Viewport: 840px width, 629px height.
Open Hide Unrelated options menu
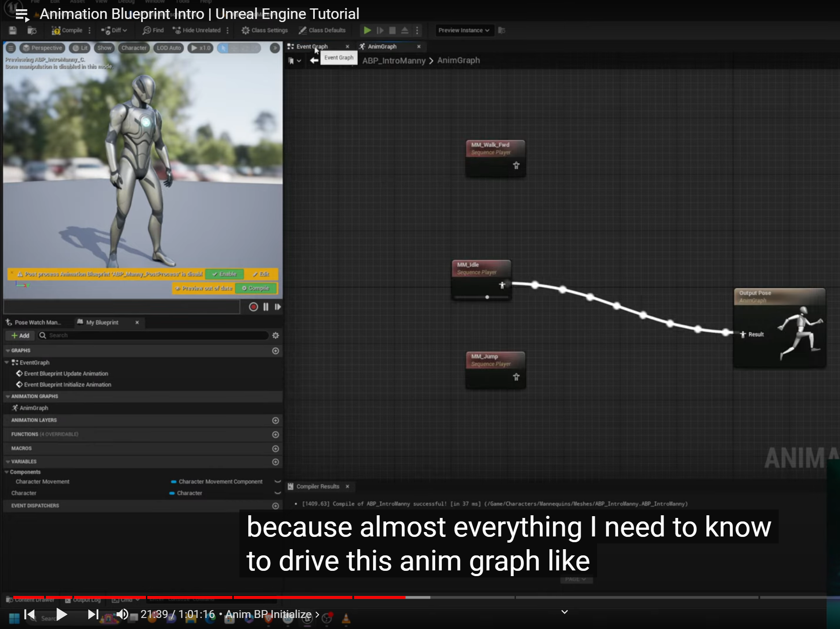228,30
